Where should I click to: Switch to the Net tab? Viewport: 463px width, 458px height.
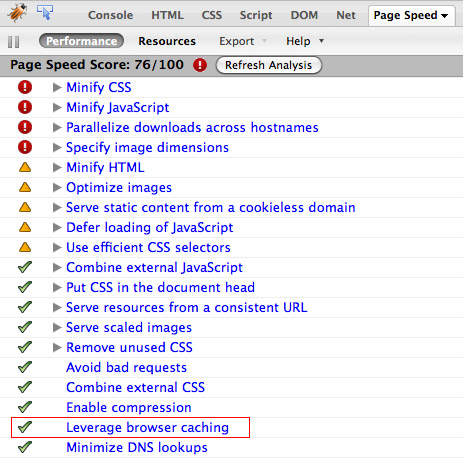(x=346, y=15)
